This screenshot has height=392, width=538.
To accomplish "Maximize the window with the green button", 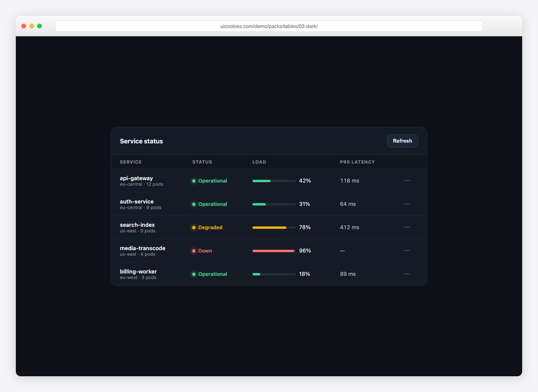I will click(x=39, y=26).
